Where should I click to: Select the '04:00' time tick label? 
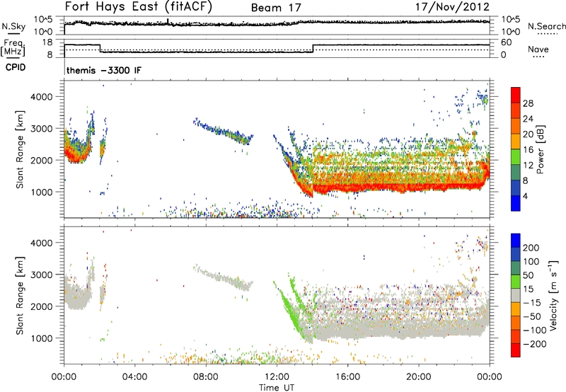[x=134, y=377]
